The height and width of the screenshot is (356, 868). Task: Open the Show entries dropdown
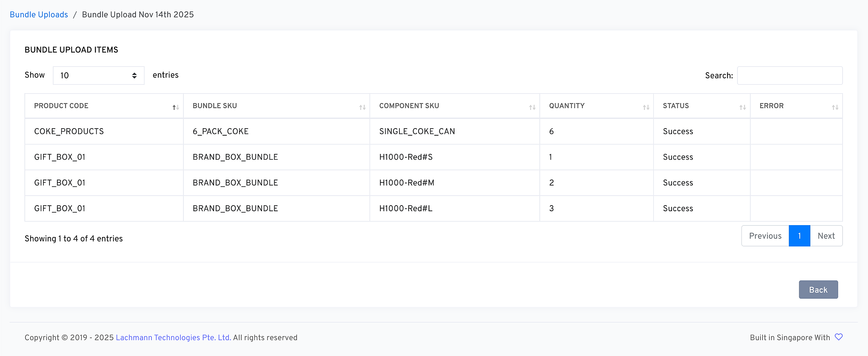[x=98, y=75]
